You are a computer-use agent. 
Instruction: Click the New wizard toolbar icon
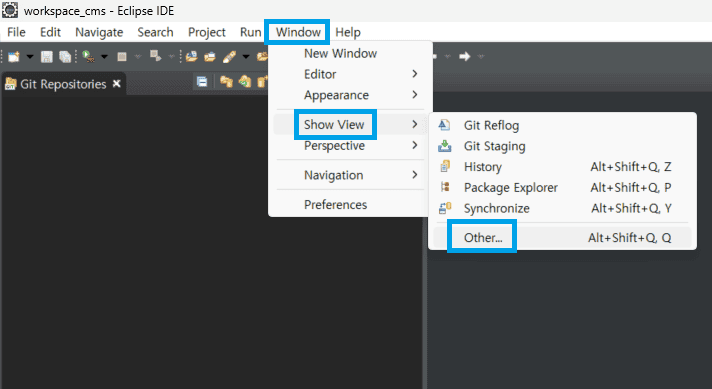point(14,57)
